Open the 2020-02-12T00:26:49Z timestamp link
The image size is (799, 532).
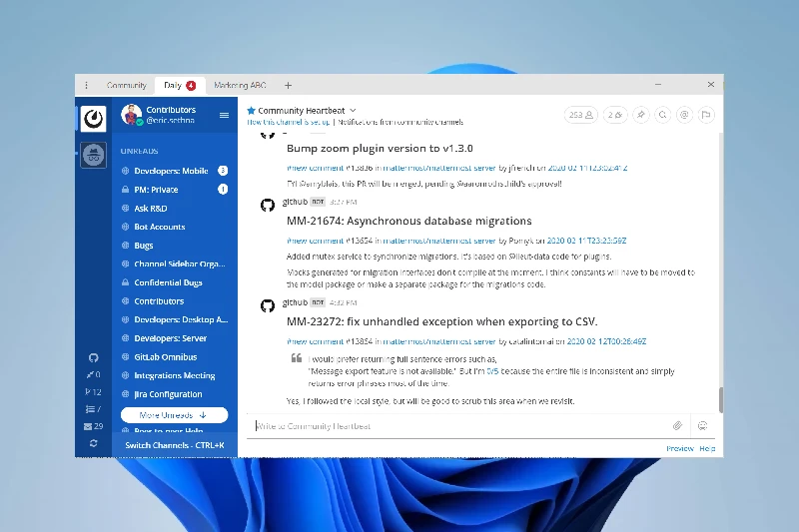click(x=606, y=341)
